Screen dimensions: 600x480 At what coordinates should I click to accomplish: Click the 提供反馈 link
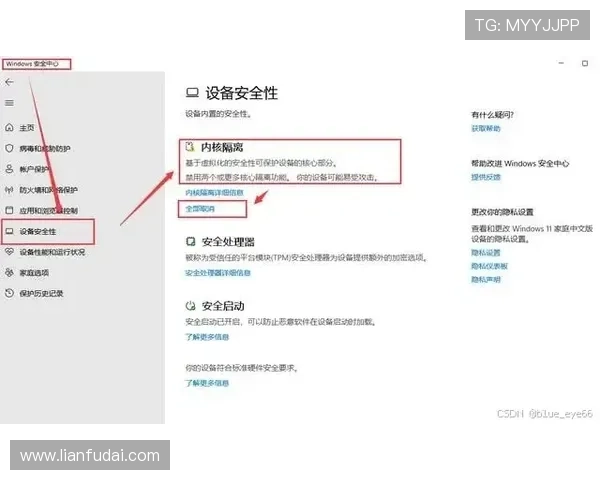tap(486, 177)
